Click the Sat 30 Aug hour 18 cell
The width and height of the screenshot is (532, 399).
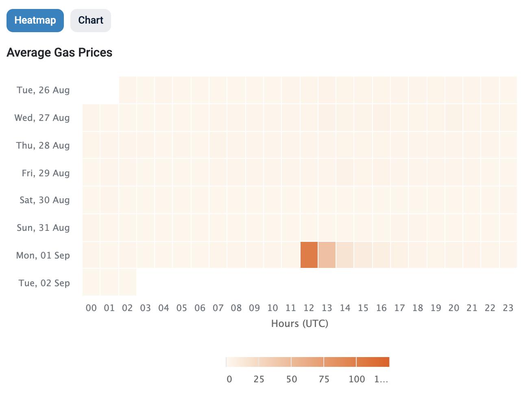tap(418, 200)
